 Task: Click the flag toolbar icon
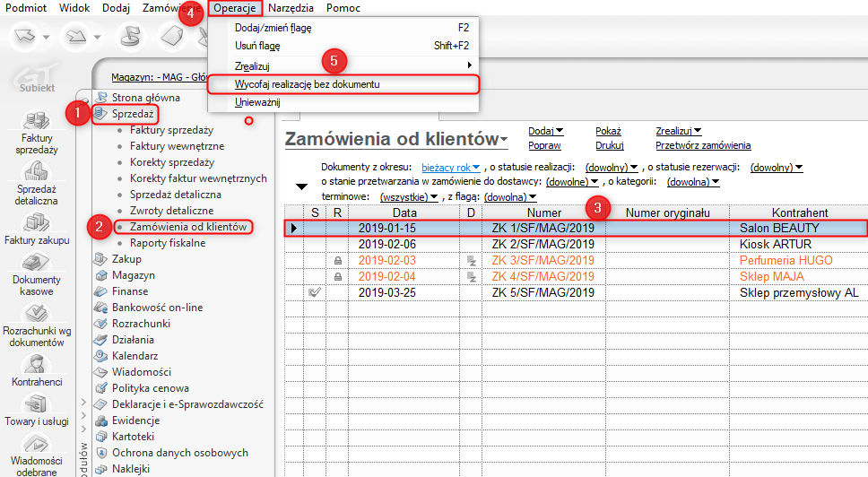pyautogui.click(x=131, y=37)
